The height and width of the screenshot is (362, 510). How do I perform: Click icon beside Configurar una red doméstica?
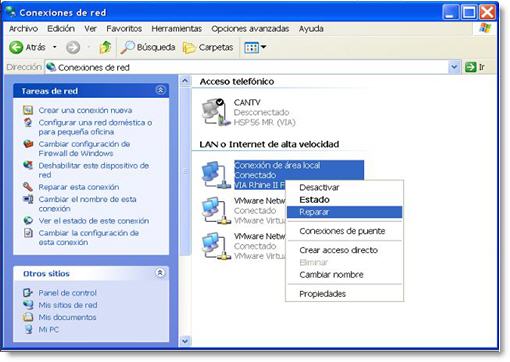[x=28, y=122]
